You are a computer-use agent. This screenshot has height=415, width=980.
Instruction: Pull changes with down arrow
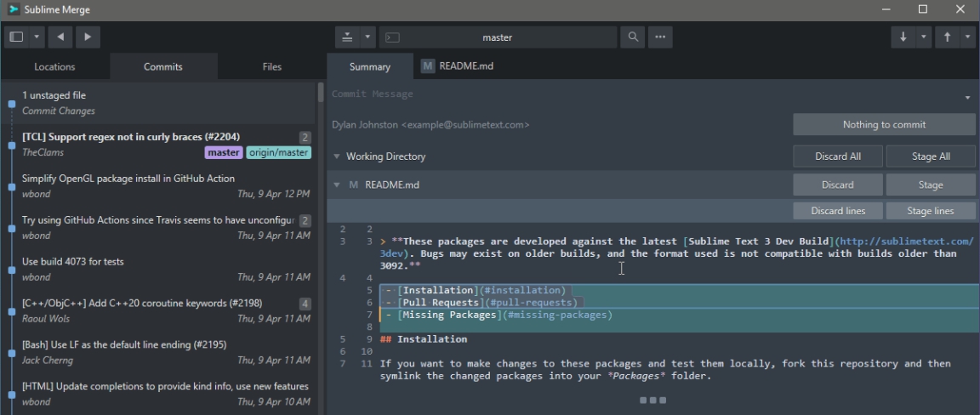[x=903, y=37]
